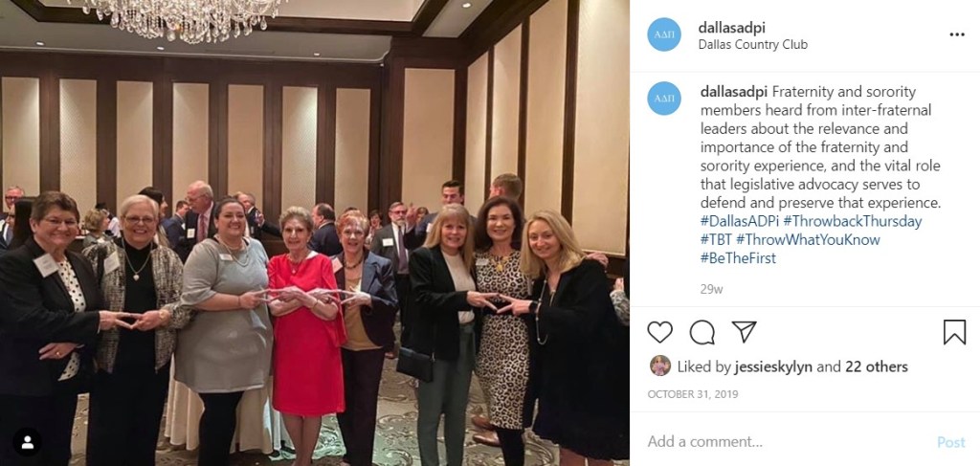
Task: Click the dallasadpi avatar beside the caption
Action: coord(664,99)
